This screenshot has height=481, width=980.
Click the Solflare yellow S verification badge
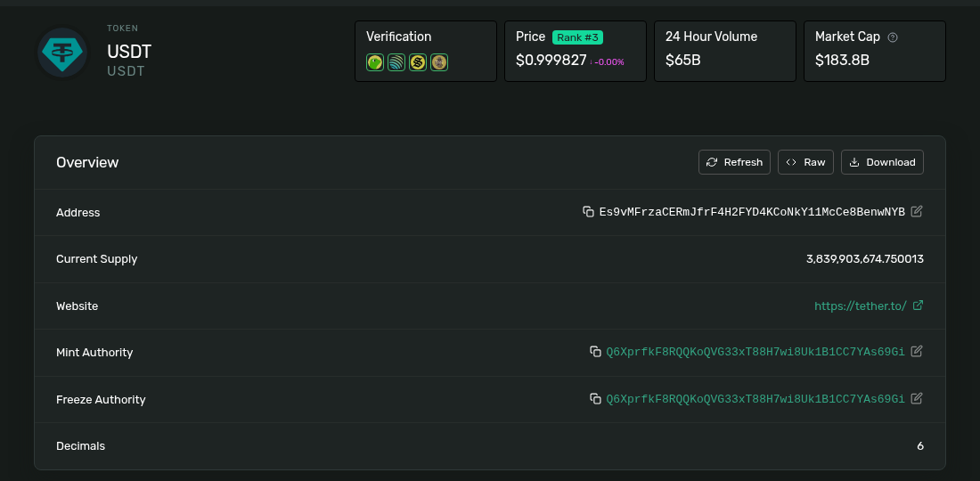point(418,62)
